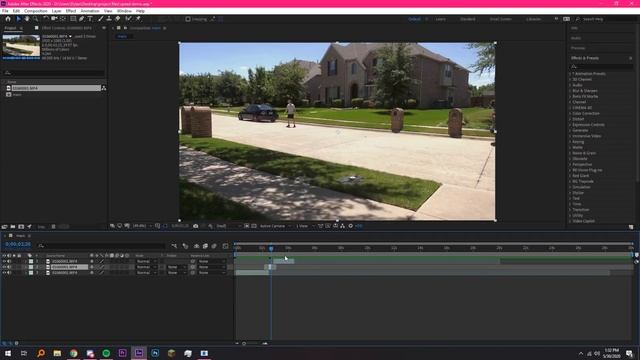Switch to the Standard workspace
The image size is (640, 360).
click(x=467, y=19)
